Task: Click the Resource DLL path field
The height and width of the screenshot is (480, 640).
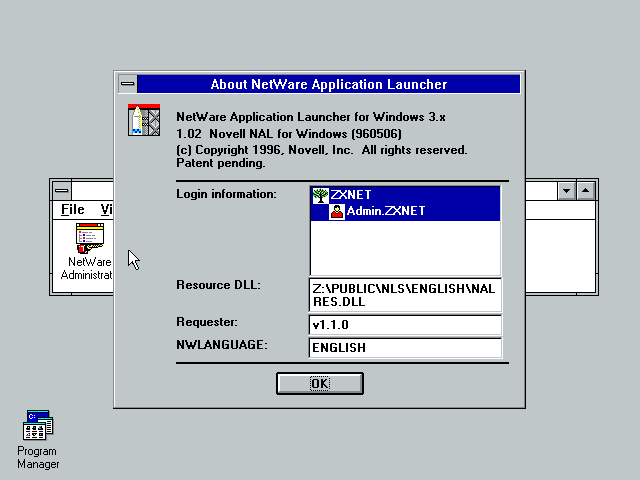Action: [405, 295]
